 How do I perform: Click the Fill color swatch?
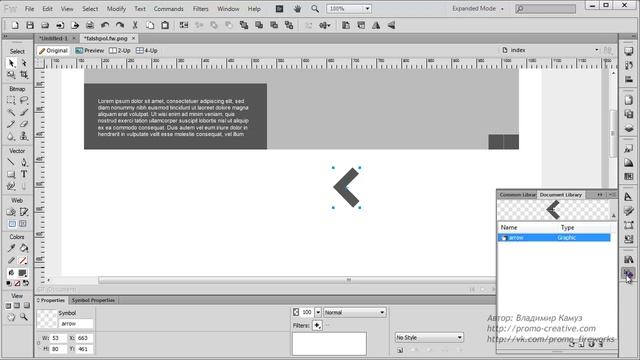click(23, 273)
